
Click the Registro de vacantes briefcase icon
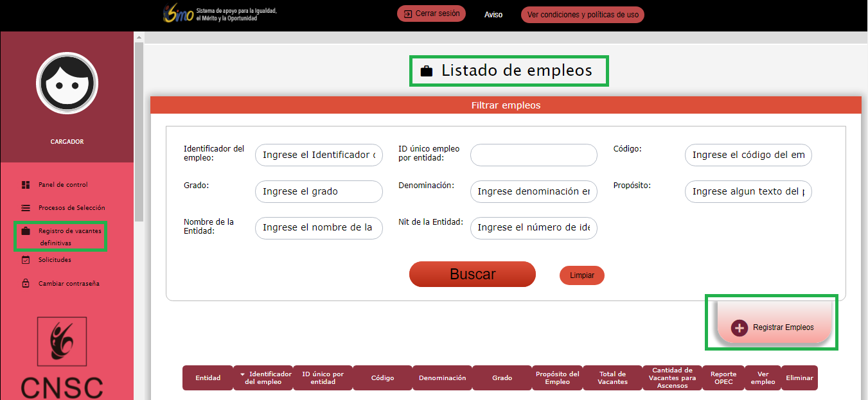click(26, 231)
